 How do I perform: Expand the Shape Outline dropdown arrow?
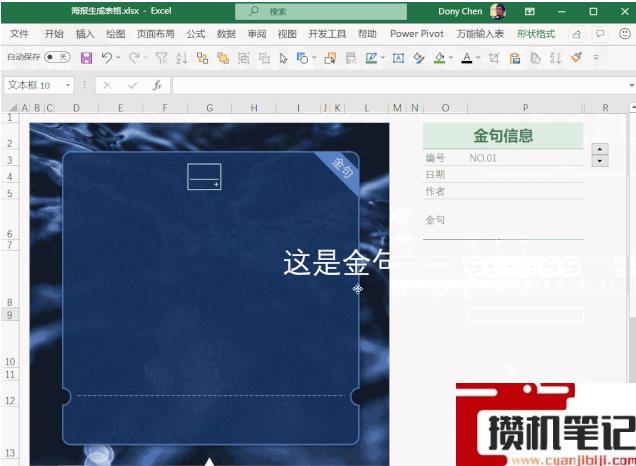point(382,58)
